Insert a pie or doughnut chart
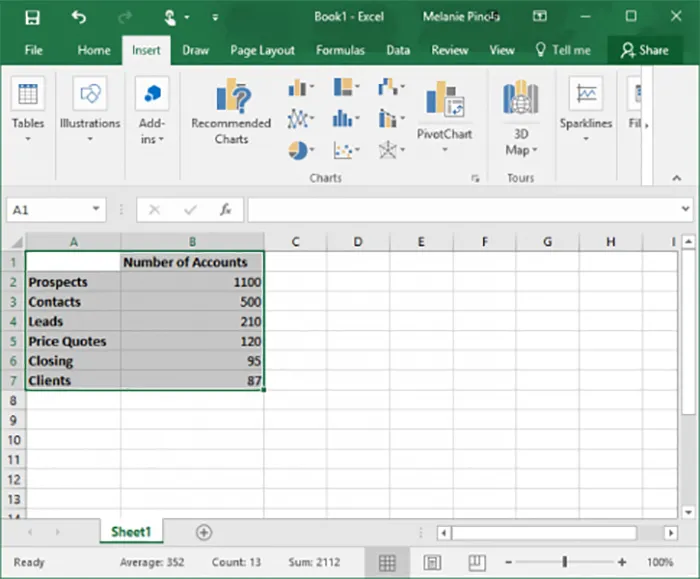 (299, 150)
